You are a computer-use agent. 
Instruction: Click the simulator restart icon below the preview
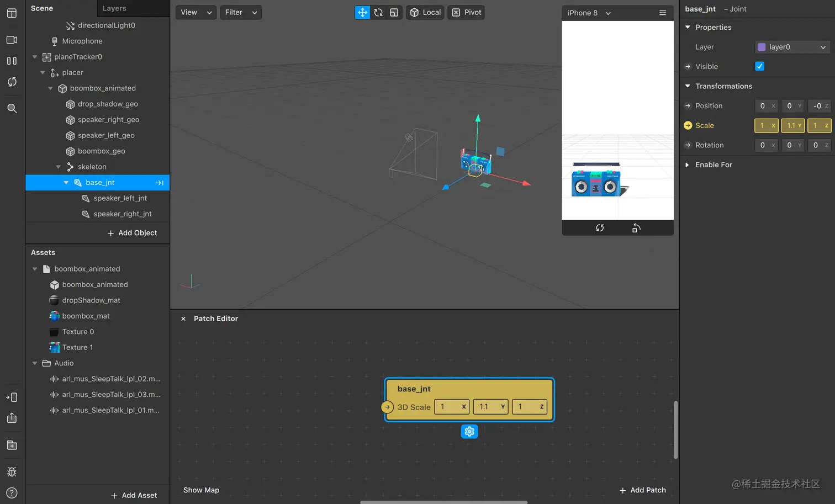(x=600, y=228)
